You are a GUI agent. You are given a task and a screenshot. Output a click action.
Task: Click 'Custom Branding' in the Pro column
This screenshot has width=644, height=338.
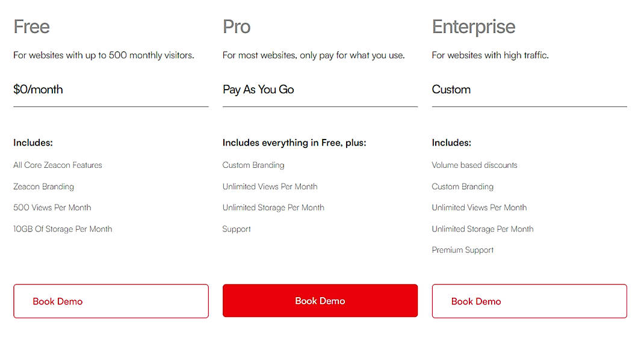(x=253, y=165)
